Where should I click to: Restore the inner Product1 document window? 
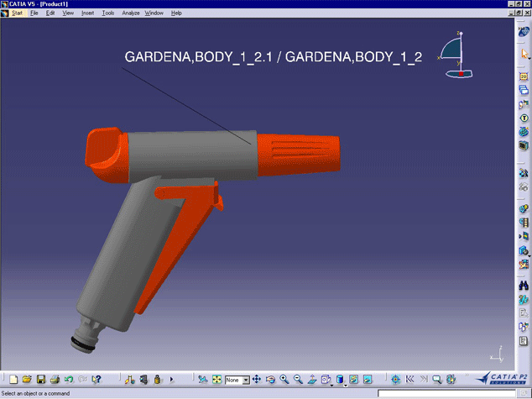519,13
